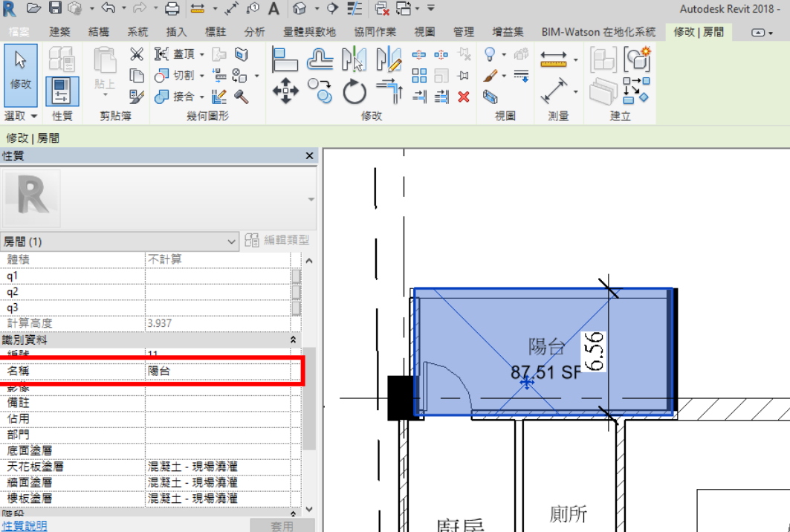Click the Save icon in quick access toolbar
790x532 pixels.
(x=55, y=8)
